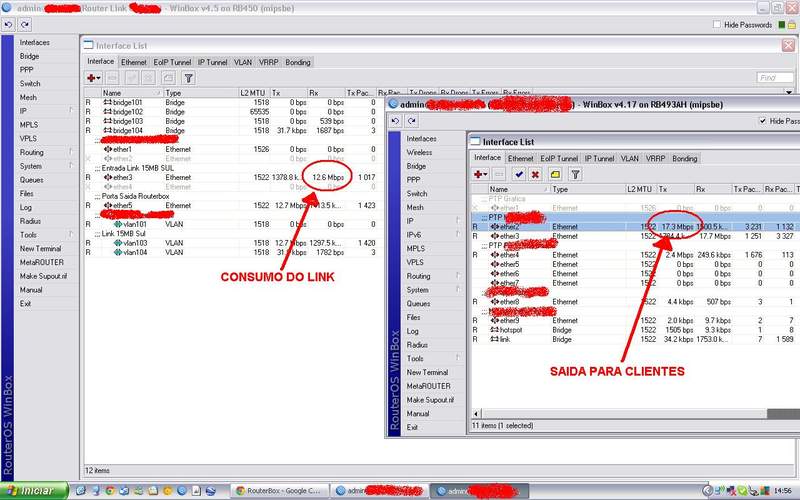Select the ether3 row in the front Interface List

coord(635,236)
